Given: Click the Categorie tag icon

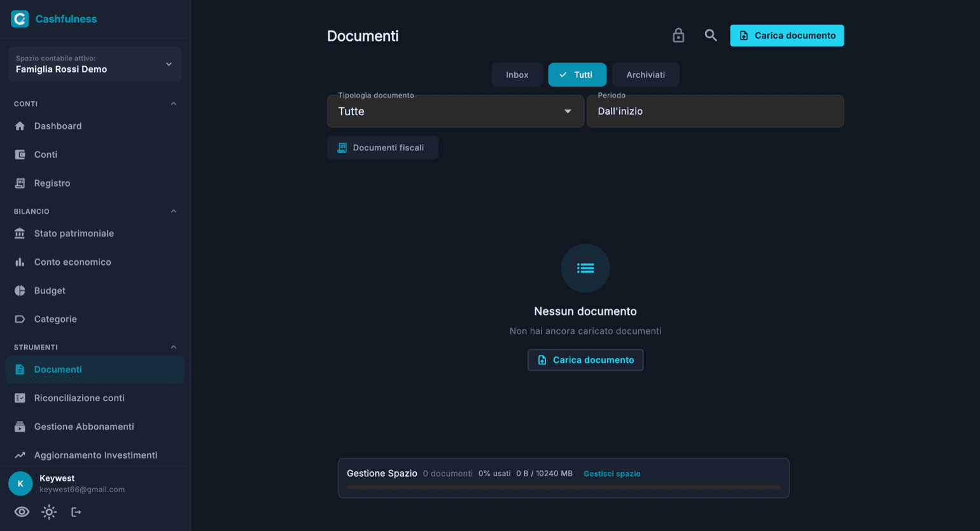Looking at the screenshot, I should pos(20,320).
